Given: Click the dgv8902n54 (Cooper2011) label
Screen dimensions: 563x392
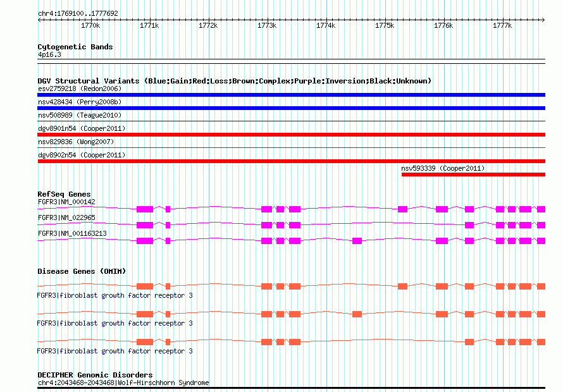Looking at the screenshot, I should coord(82,155).
